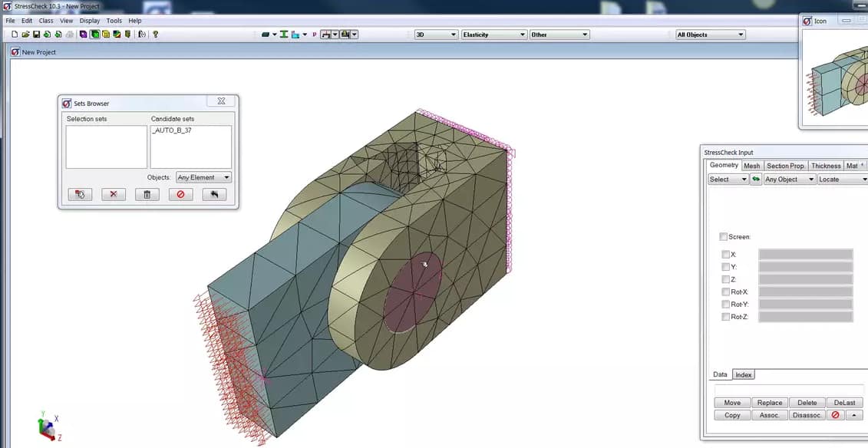Open the Tools menu

tap(114, 21)
